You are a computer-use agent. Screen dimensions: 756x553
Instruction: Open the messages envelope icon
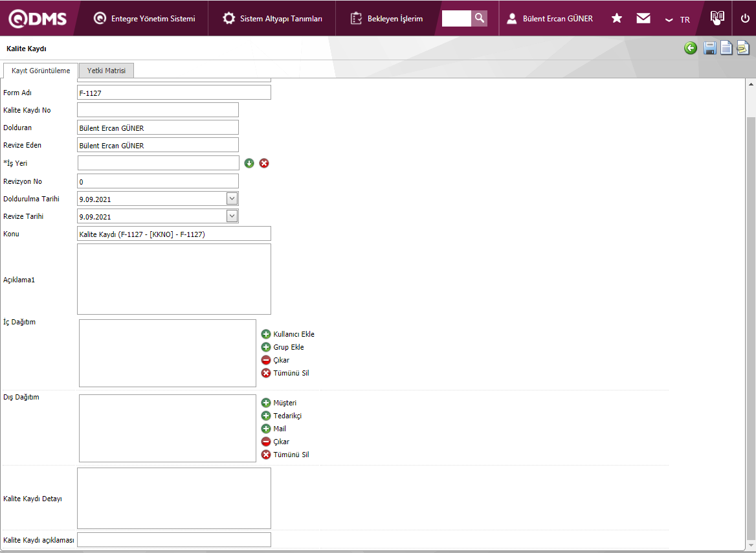point(643,18)
